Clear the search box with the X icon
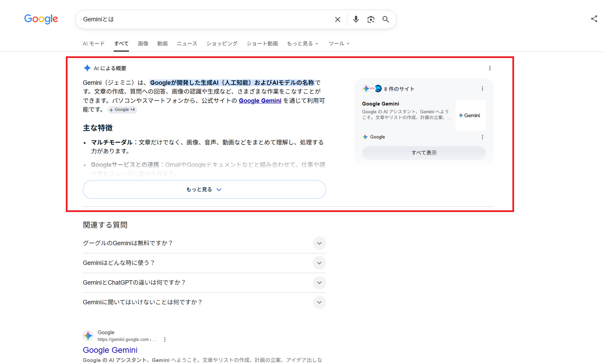604x364 pixels. [338, 19]
